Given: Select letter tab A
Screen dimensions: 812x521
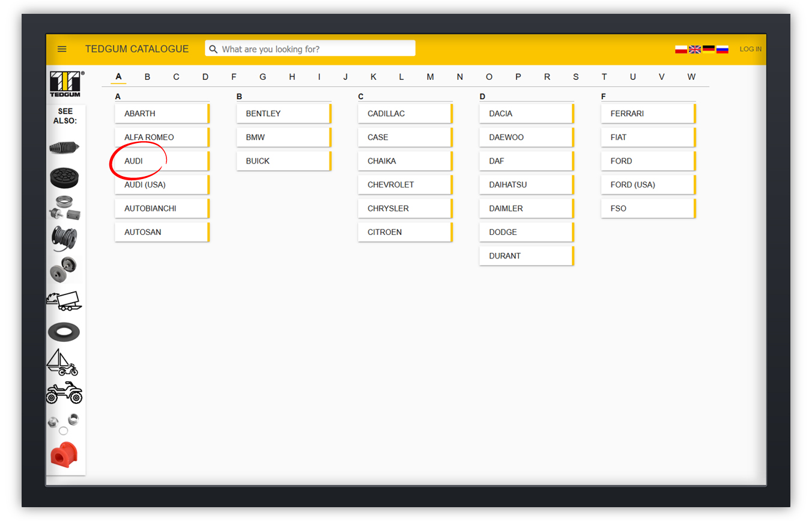Looking at the screenshot, I should (x=119, y=77).
